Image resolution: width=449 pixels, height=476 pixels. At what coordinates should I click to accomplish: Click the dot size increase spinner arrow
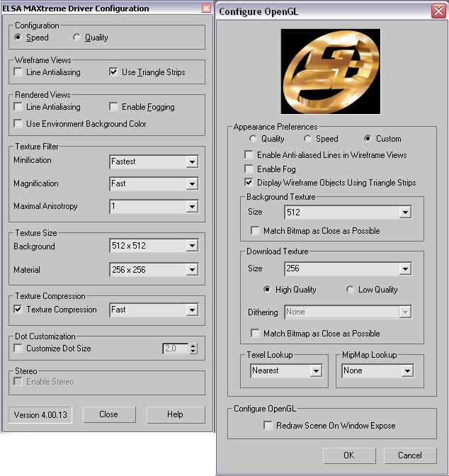pyautogui.click(x=193, y=346)
